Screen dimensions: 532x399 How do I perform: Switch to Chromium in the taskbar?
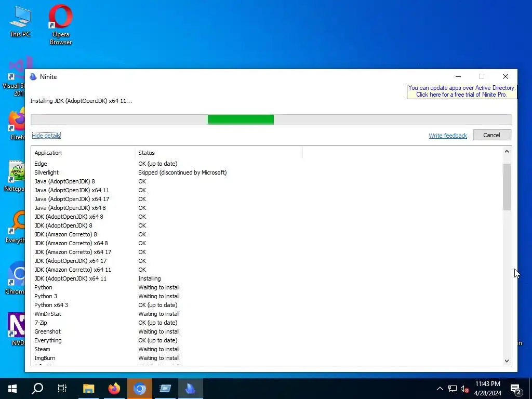pos(139,389)
